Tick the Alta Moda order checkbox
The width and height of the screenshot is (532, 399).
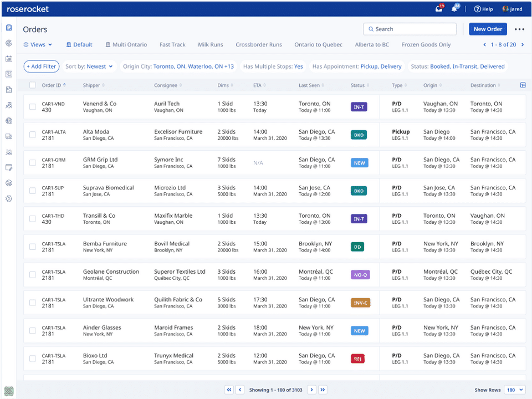point(33,135)
